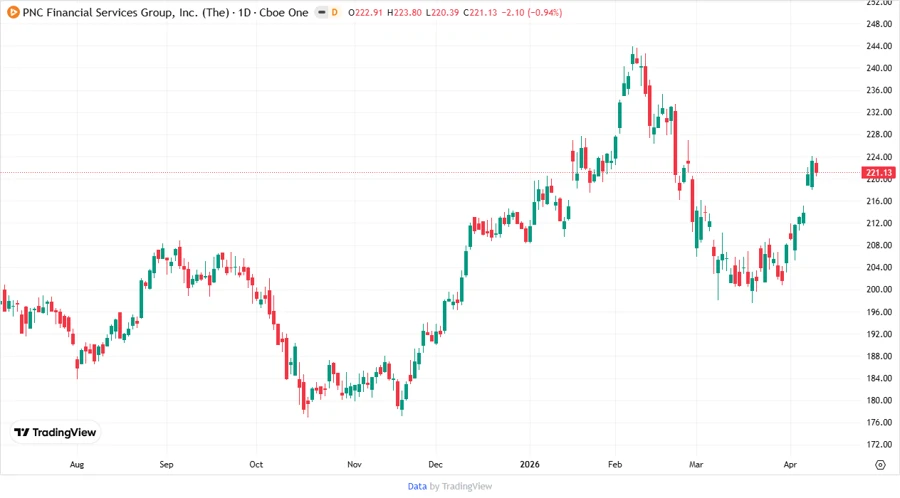This screenshot has height=498, width=900.
Task: Click the Nov label on the time axis
Action: point(354,464)
